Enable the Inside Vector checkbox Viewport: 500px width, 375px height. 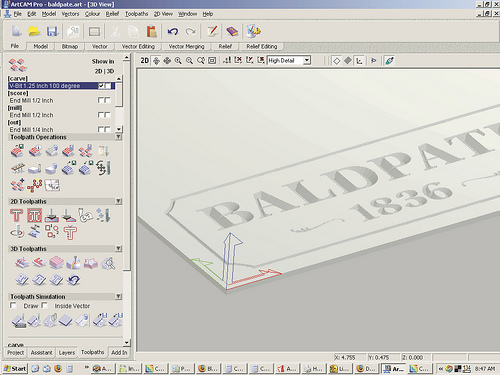pos(45,305)
